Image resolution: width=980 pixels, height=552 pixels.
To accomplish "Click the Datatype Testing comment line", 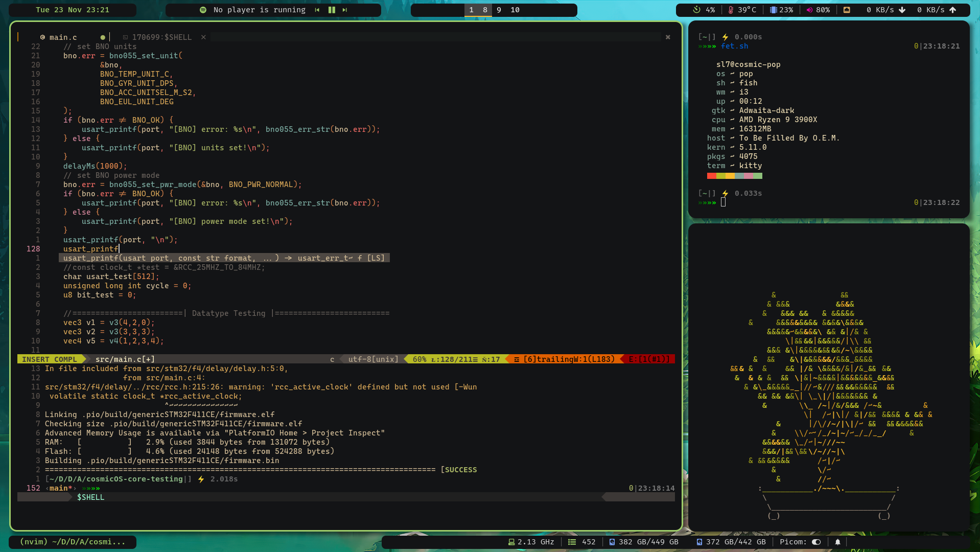I will tap(226, 313).
